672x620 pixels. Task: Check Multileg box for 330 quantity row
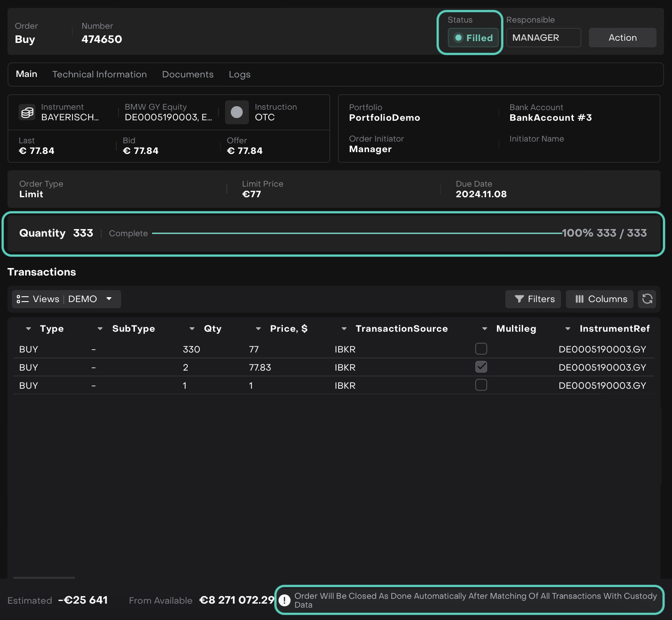click(x=481, y=349)
